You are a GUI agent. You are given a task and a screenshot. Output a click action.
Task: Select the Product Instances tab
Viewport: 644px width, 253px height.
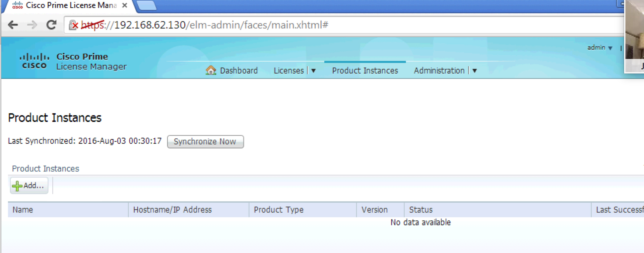(x=365, y=71)
